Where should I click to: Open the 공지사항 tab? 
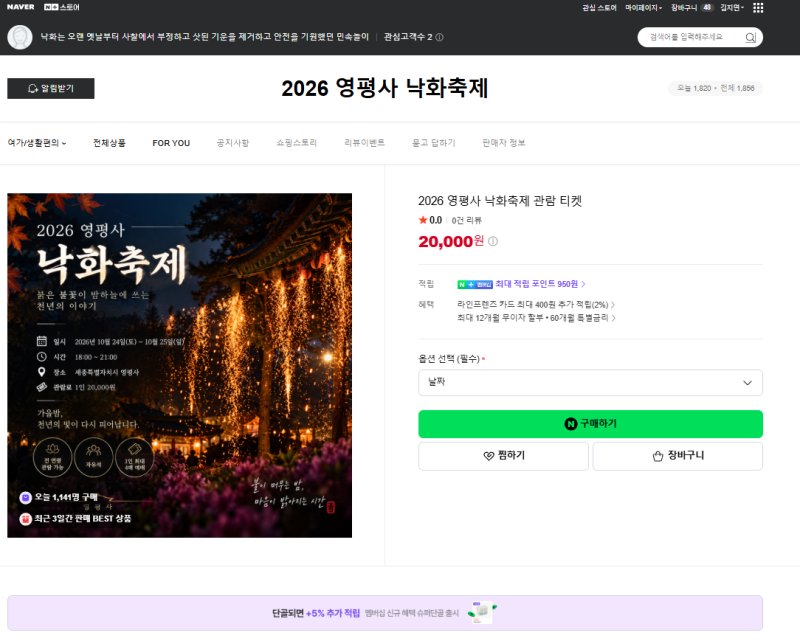(233, 143)
